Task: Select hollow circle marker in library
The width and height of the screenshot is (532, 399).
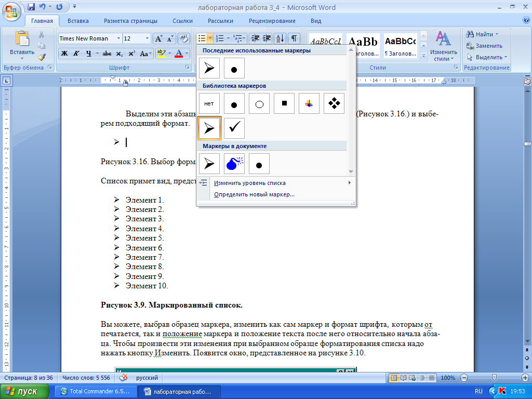Action: (x=259, y=103)
